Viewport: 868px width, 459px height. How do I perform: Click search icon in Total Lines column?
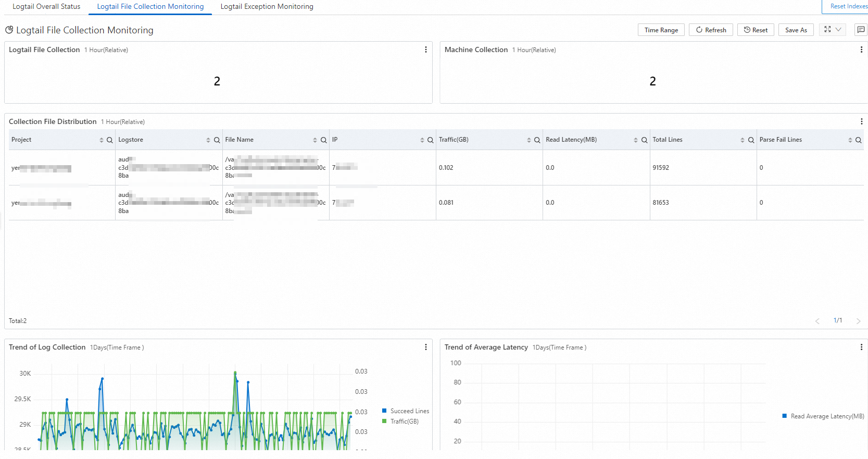tap(751, 140)
